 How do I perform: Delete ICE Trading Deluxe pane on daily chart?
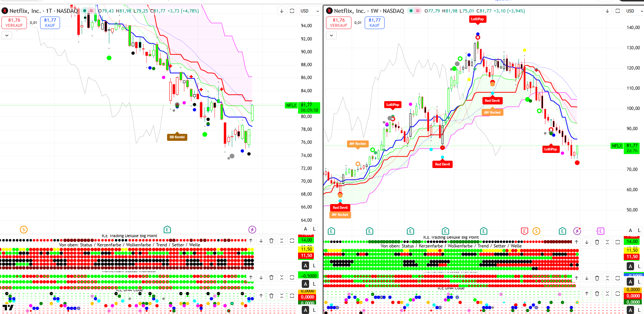click(x=271, y=241)
